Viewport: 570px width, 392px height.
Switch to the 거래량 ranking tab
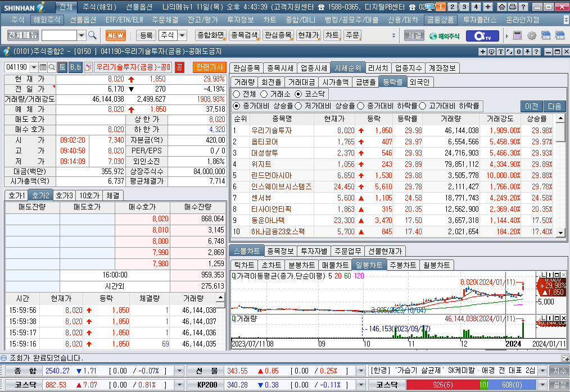[x=245, y=82]
